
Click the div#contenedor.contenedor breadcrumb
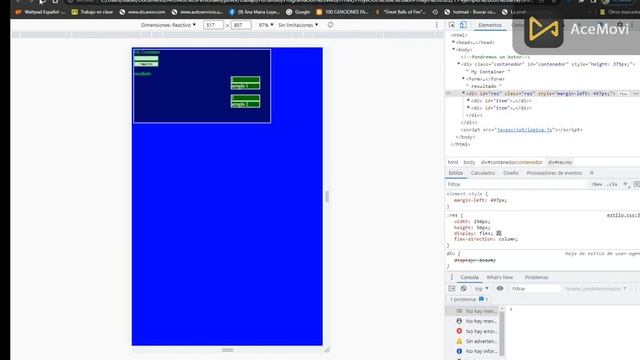click(511, 162)
